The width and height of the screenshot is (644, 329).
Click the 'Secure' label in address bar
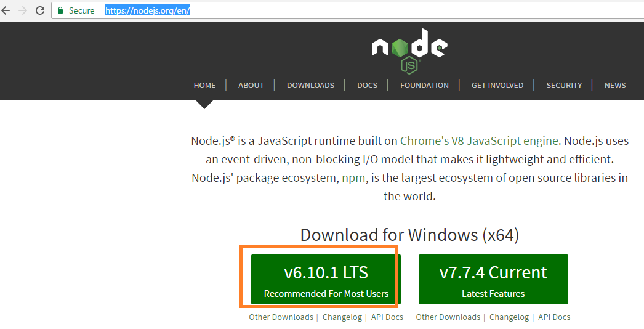click(81, 10)
